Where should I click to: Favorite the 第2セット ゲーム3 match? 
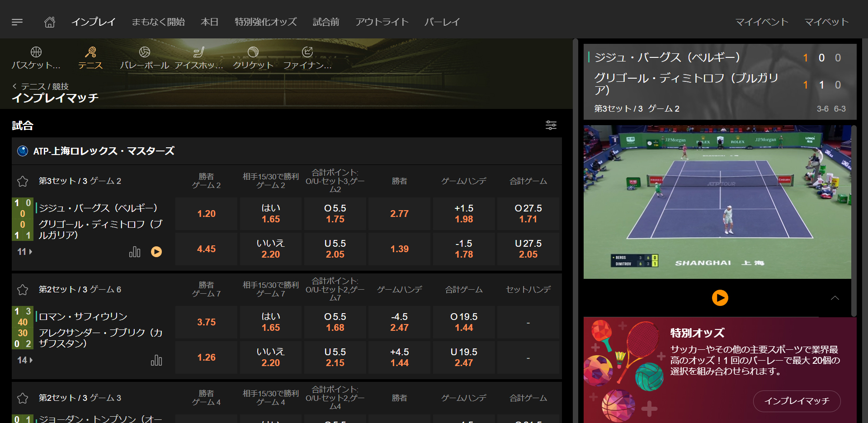23,398
